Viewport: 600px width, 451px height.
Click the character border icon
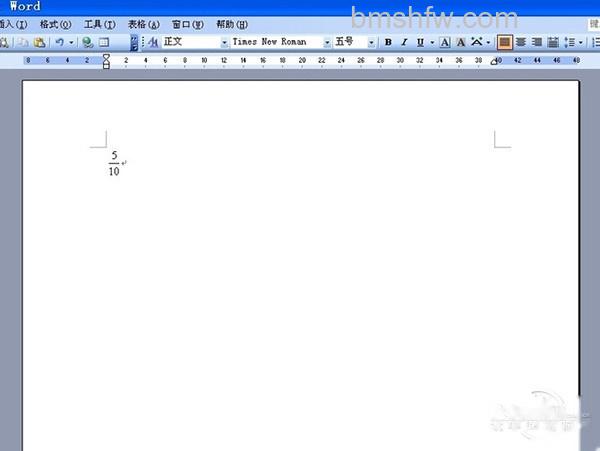445,42
